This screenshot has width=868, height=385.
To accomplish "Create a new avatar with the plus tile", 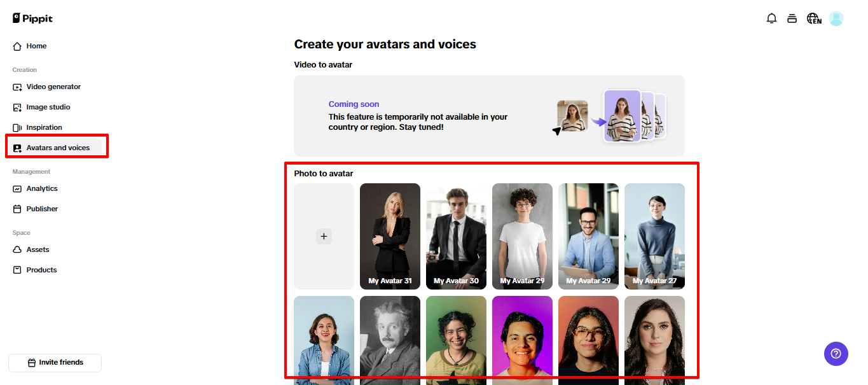I will 324,236.
